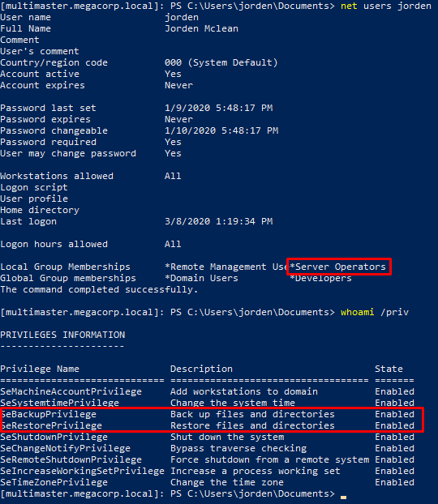
Task: Click 'The command completed successfully.' line
Action: pos(99,289)
